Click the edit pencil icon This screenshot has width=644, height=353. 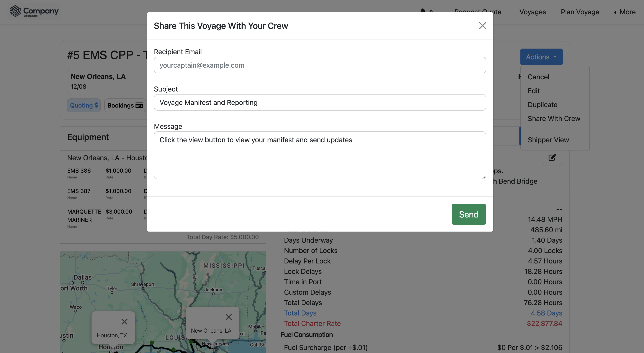pos(552,157)
